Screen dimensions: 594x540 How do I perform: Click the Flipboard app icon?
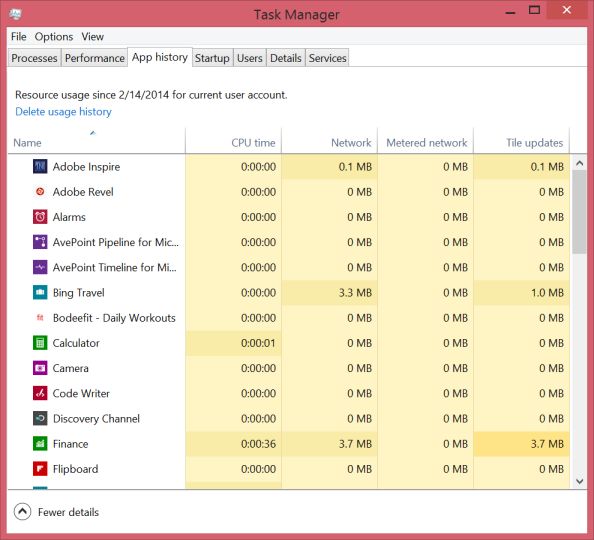pos(40,469)
